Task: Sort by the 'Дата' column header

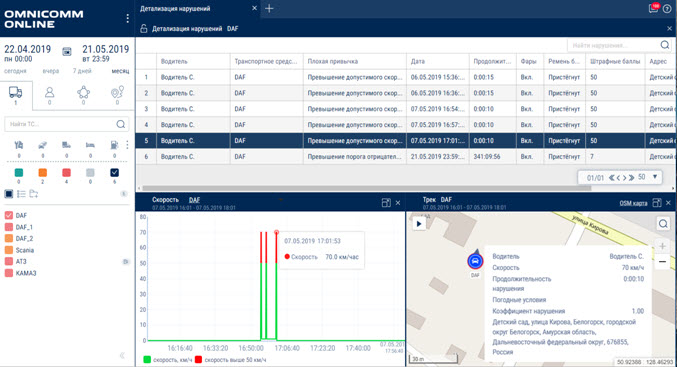Action: (418, 61)
